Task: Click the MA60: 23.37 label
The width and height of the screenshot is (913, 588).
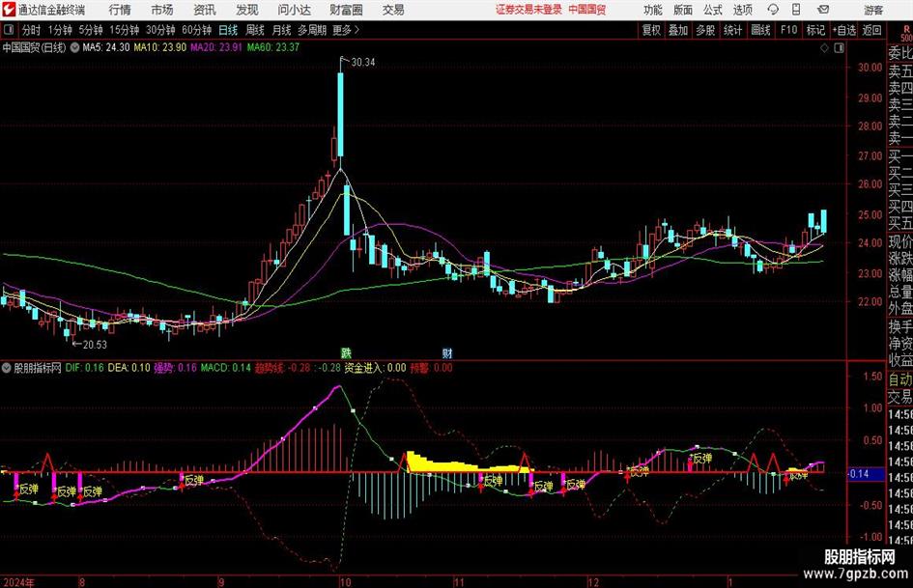Action: click(x=273, y=47)
